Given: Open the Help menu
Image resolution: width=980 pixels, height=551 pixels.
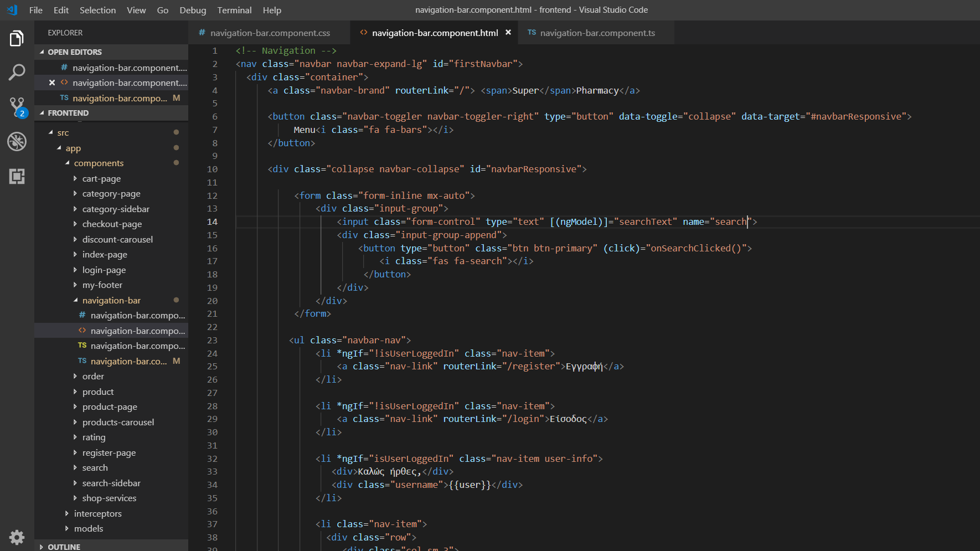Looking at the screenshot, I should pyautogui.click(x=272, y=10).
